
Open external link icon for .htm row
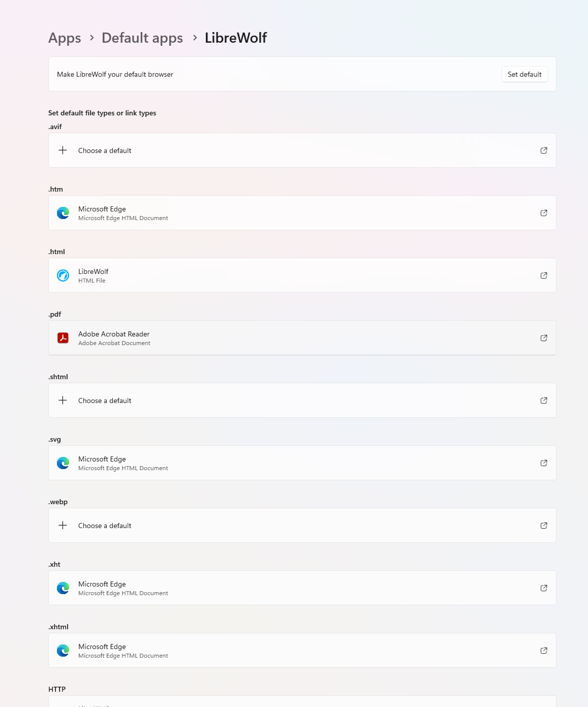[x=544, y=213]
